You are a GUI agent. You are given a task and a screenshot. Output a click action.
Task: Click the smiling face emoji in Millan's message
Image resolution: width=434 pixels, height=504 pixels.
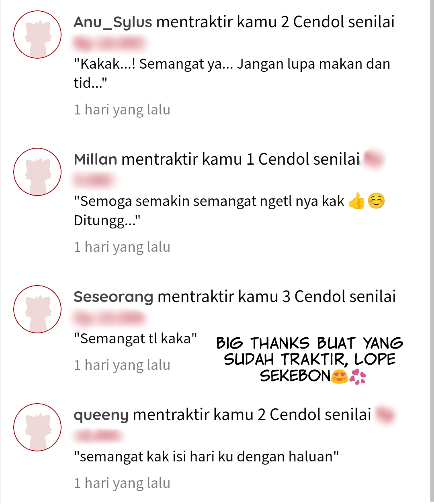[x=377, y=201]
